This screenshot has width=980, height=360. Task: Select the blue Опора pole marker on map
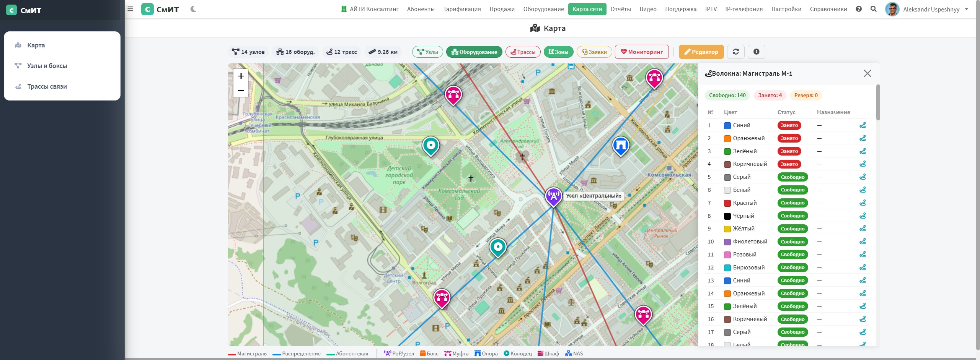[x=621, y=146]
